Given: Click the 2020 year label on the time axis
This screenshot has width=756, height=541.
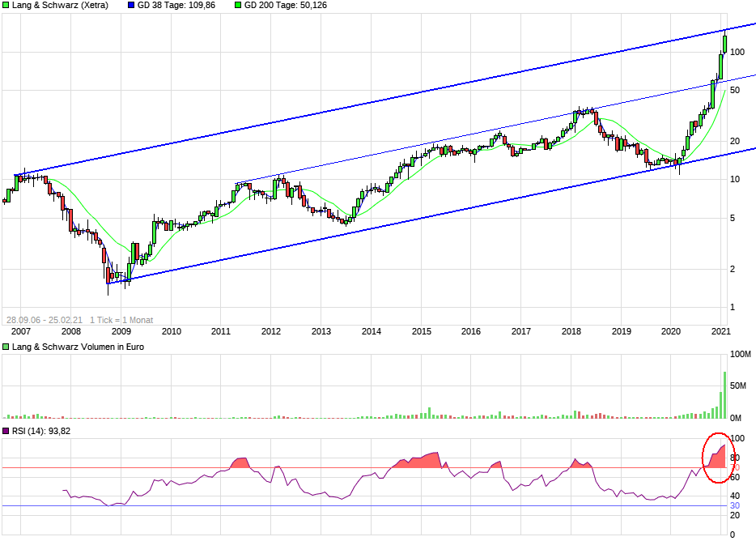Looking at the screenshot, I should [x=671, y=331].
